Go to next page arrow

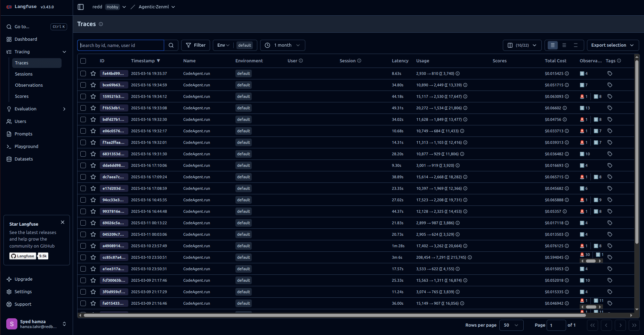point(620,325)
